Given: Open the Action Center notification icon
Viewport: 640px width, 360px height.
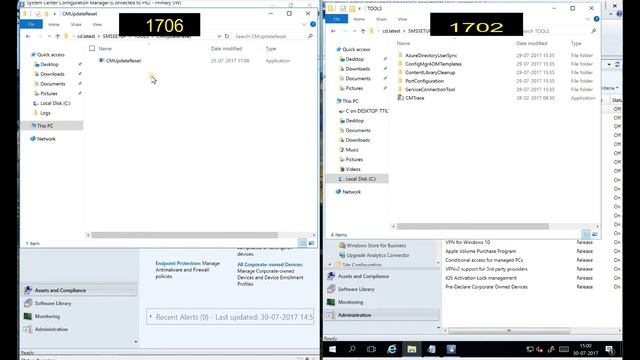Looking at the screenshot, I should (x=610, y=349).
